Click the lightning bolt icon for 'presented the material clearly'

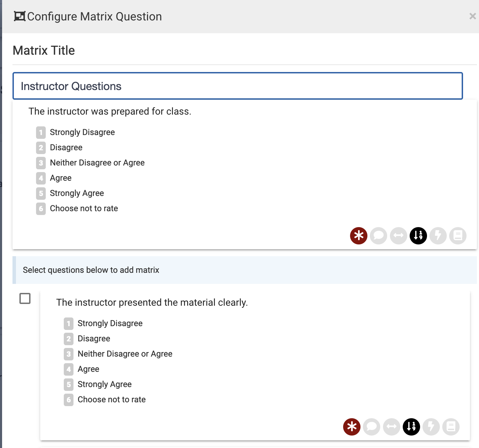pyautogui.click(x=431, y=427)
